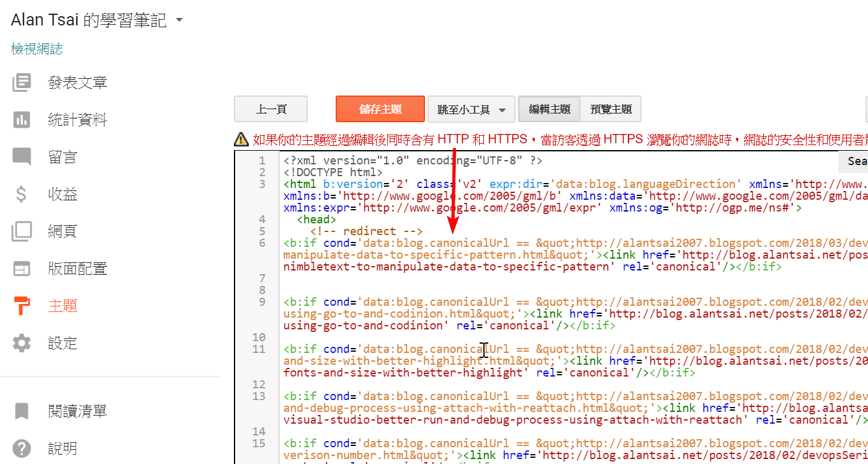
Task: Click the HTTPS warning triangle icon
Action: tap(241, 139)
